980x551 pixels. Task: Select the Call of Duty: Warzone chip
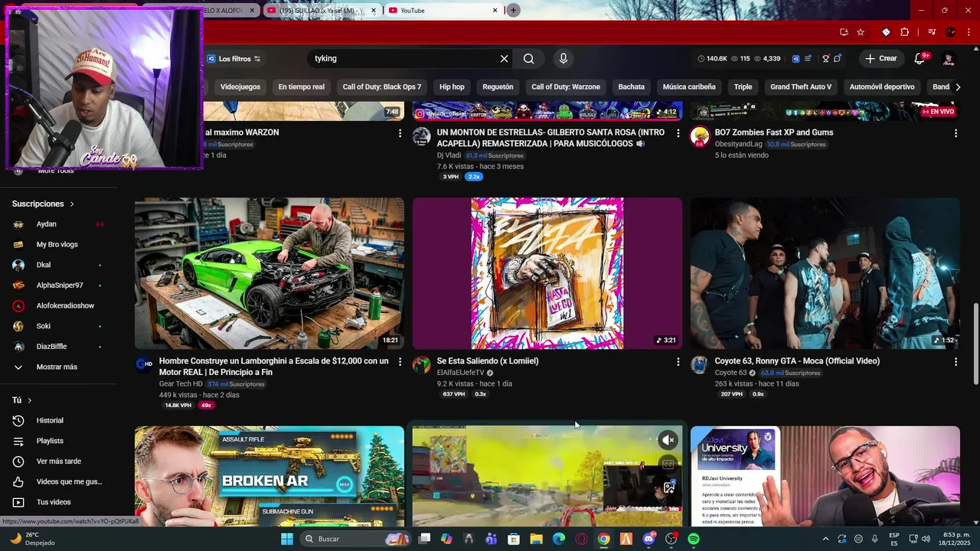[x=566, y=87]
